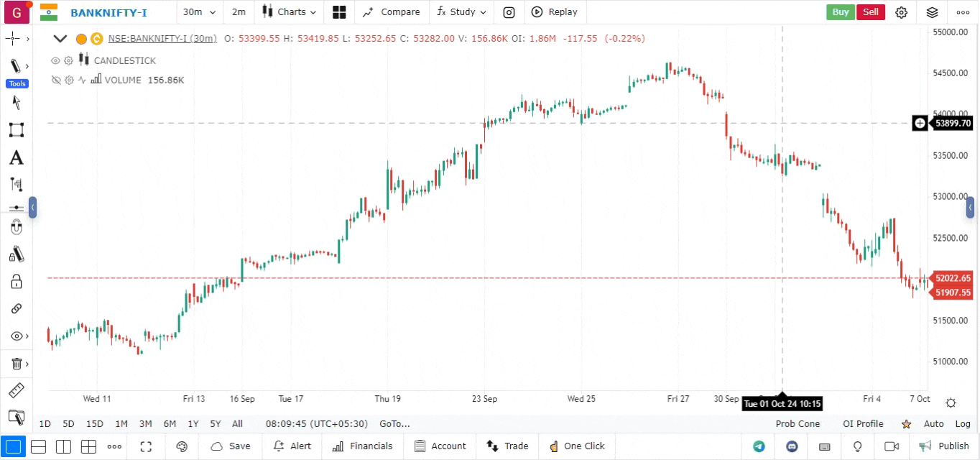This screenshot has width=980, height=460.
Task: Click the orange symbol color dot
Action: [x=81, y=39]
